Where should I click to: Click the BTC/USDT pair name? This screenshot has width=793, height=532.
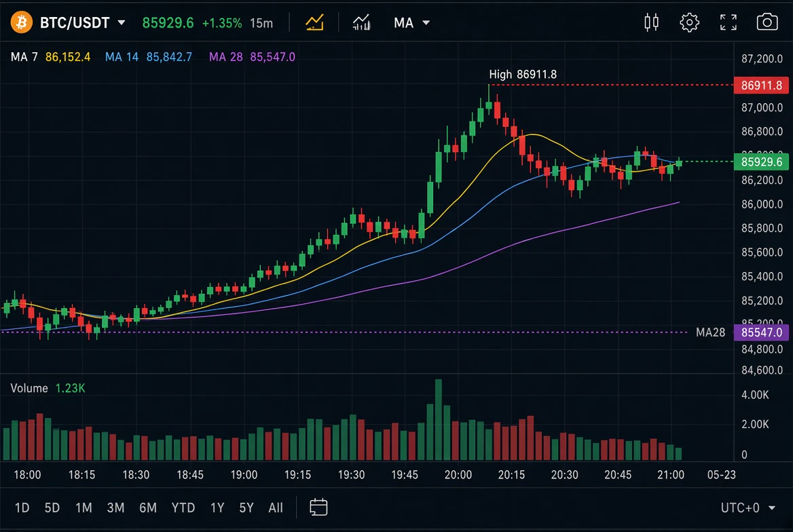(x=75, y=23)
